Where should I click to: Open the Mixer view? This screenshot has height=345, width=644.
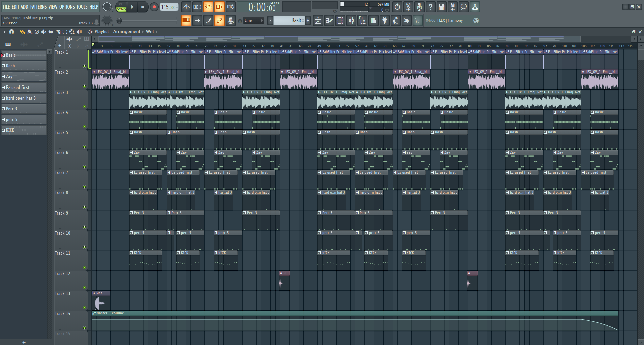click(x=351, y=21)
